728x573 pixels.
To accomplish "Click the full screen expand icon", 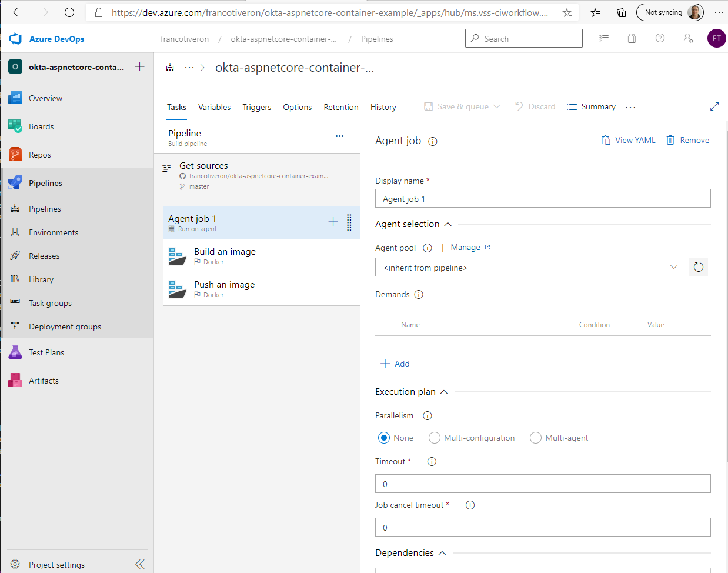I will point(714,106).
